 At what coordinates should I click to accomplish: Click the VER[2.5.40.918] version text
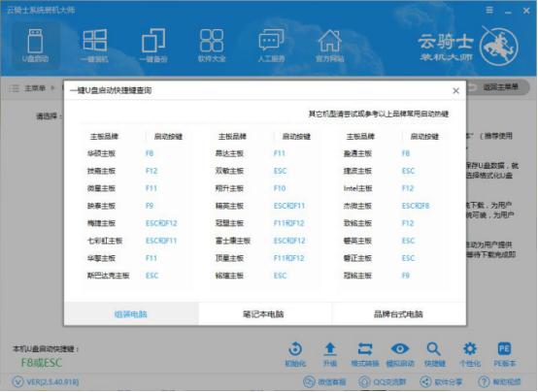click(x=52, y=381)
